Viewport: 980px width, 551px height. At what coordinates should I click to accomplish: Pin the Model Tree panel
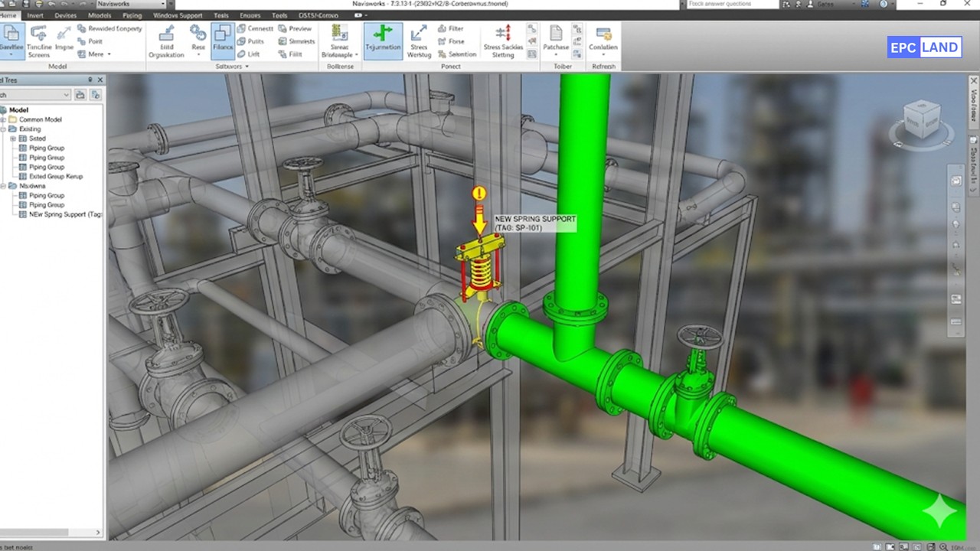pos(90,80)
